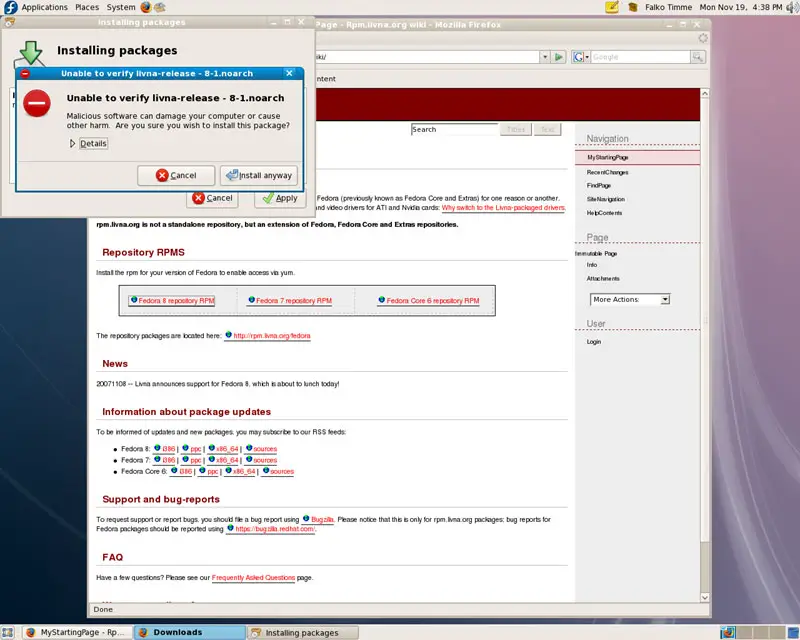The height and width of the screenshot is (640, 800).
Task: Expand the Details disclosure triangle
Action: 72,143
